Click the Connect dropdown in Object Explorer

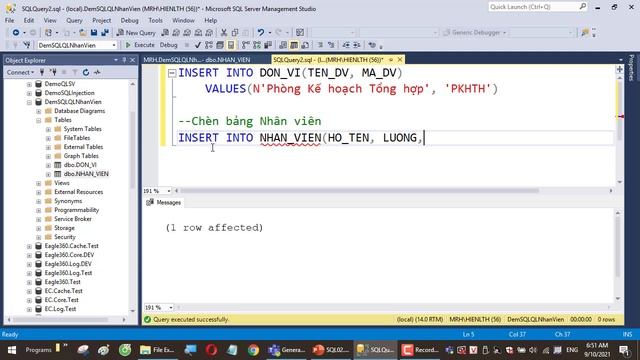[20, 72]
